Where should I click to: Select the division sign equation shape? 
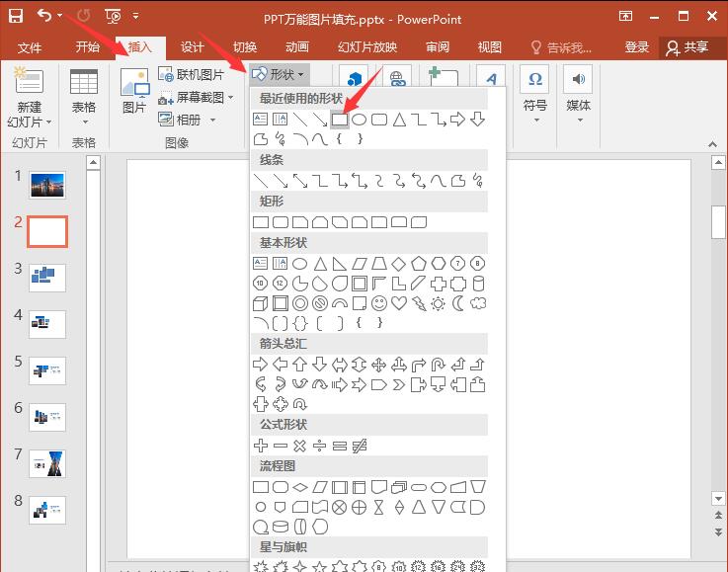[319, 446]
